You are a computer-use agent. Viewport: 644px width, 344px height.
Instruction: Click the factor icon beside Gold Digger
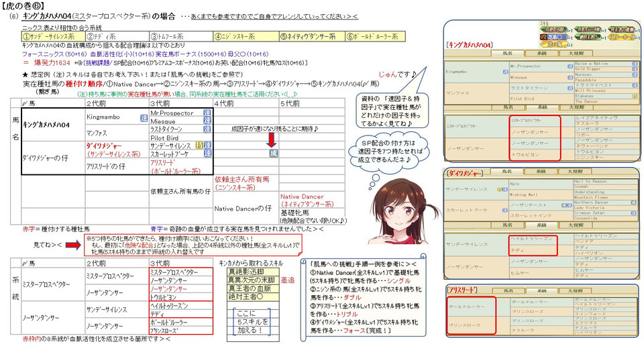coord(635,69)
